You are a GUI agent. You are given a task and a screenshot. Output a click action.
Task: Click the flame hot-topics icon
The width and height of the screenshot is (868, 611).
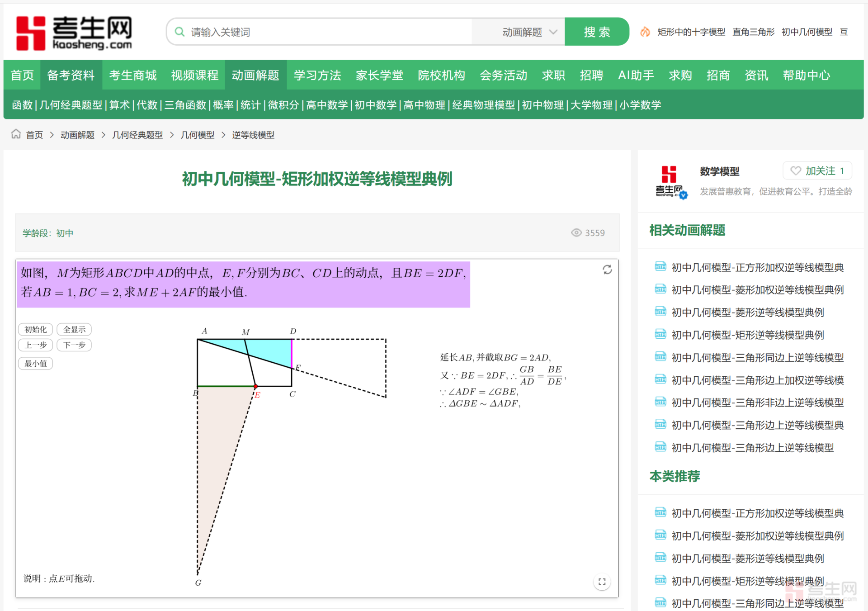pos(645,32)
